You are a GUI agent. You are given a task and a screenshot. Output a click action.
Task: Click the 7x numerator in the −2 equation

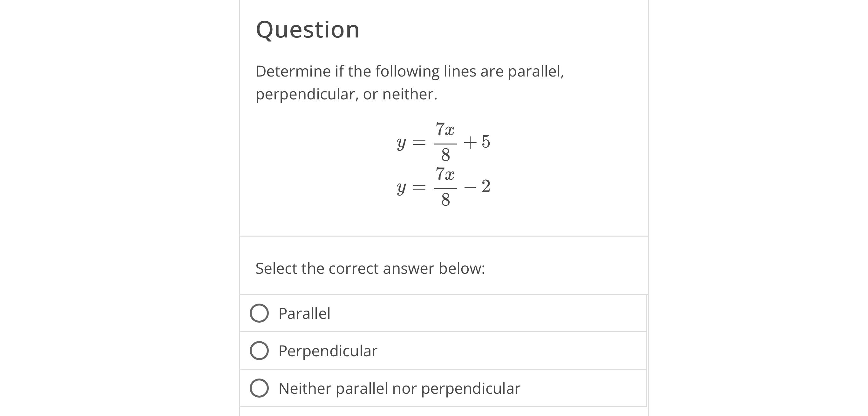pyautogui.click(x=445, y=174)
